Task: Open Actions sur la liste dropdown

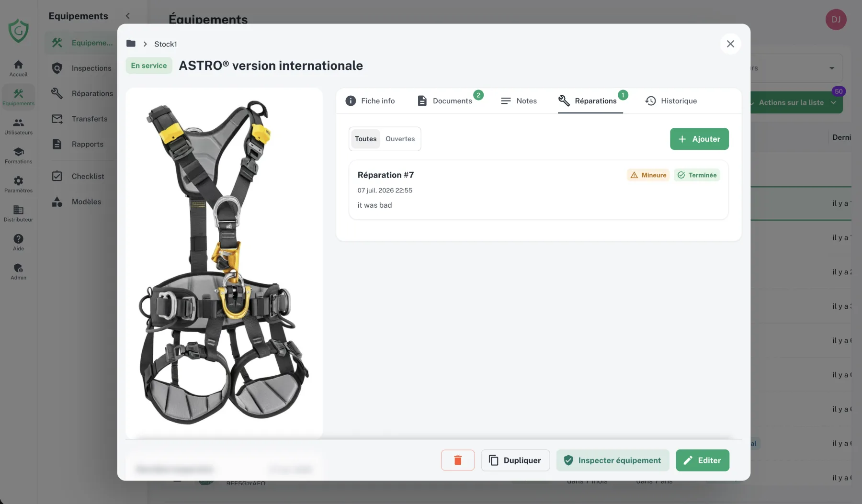Action: (x=796, y=102)
